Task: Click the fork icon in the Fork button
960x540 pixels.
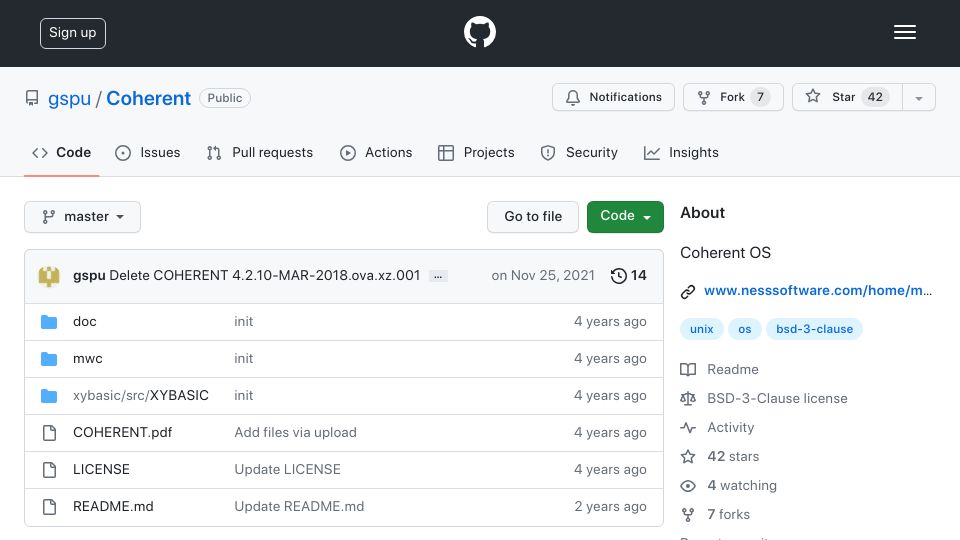Action: click(x=703, y=97)
